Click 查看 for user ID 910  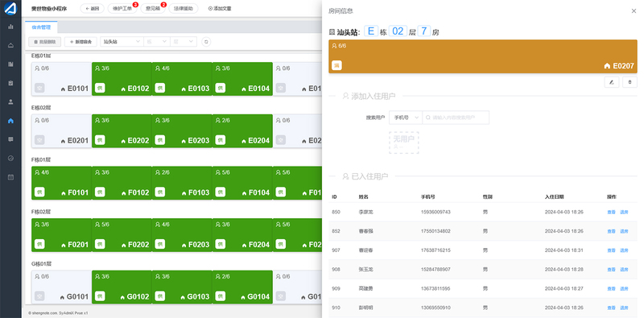(x=612, y=308)
